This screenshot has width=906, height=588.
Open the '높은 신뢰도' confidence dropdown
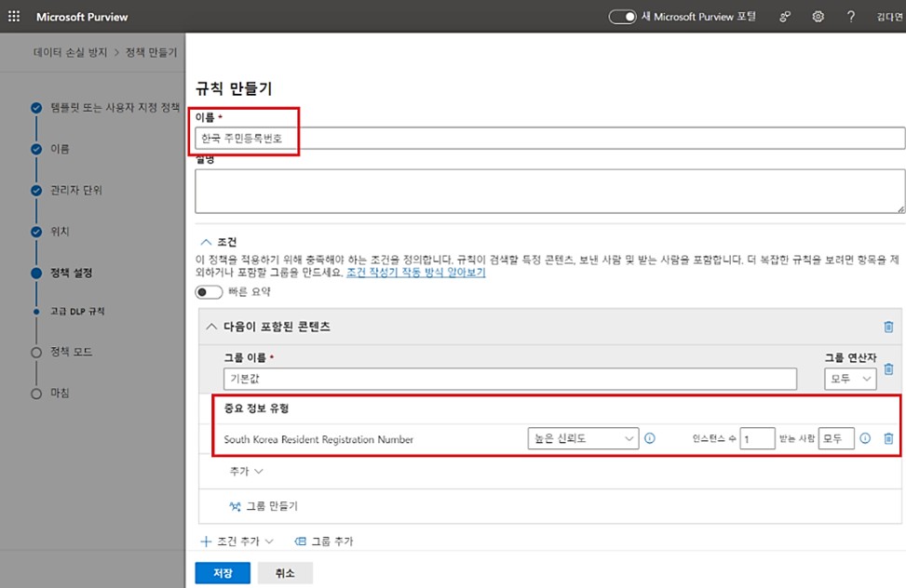583,438
